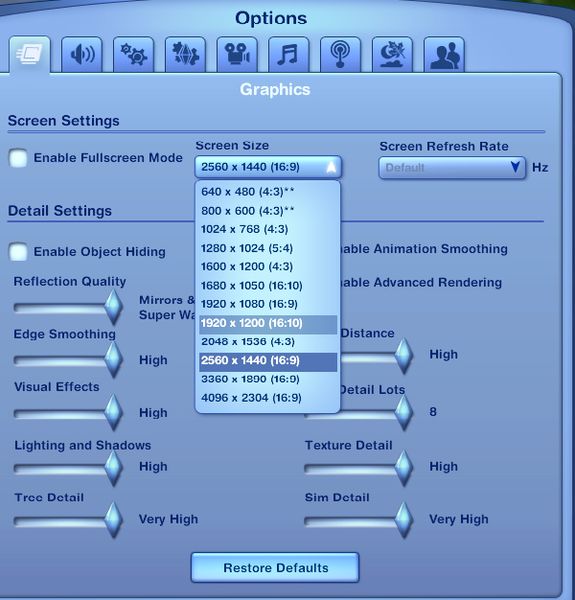Choose 4096 x 2304 (16:9) resolution
This screenshot has width=575, height=600.
(x=267, y=398)
